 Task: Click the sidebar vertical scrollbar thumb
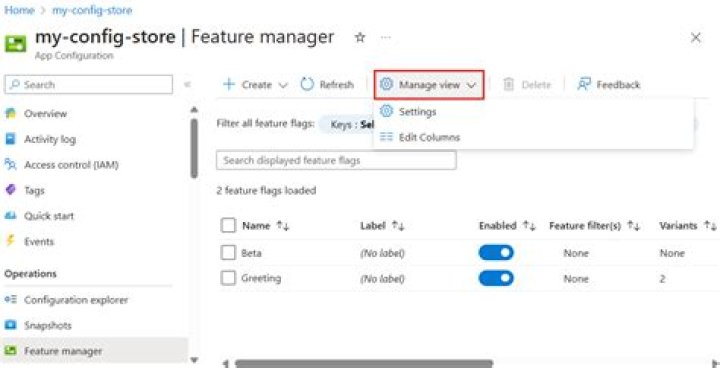194,148
